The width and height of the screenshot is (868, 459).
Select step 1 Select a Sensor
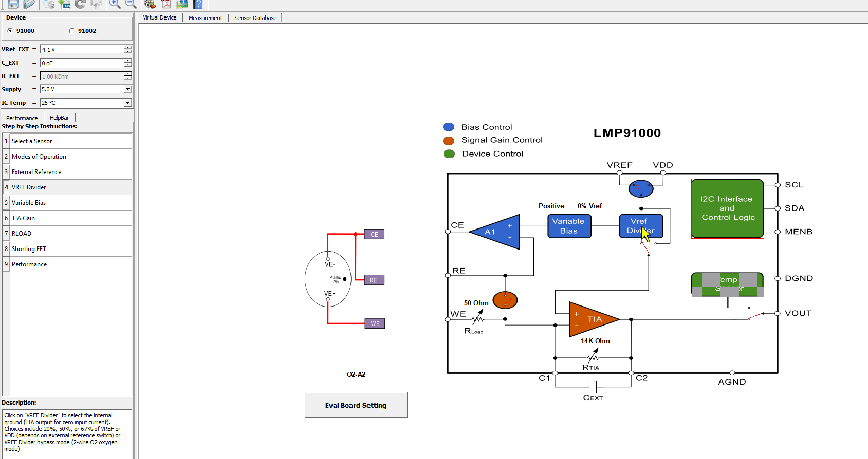pyautogui.click(x=67, y=141)
